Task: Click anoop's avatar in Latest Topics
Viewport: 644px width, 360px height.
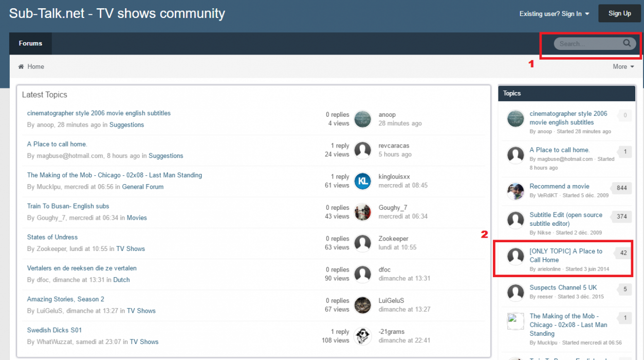Action: pyautogui.click(x=363, y=119)
